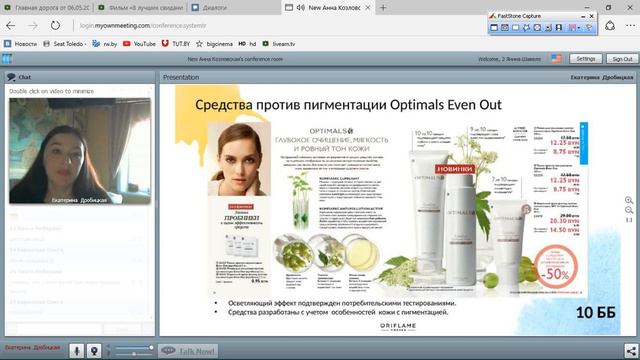Toggle microphone button

(x=76, y=351)
